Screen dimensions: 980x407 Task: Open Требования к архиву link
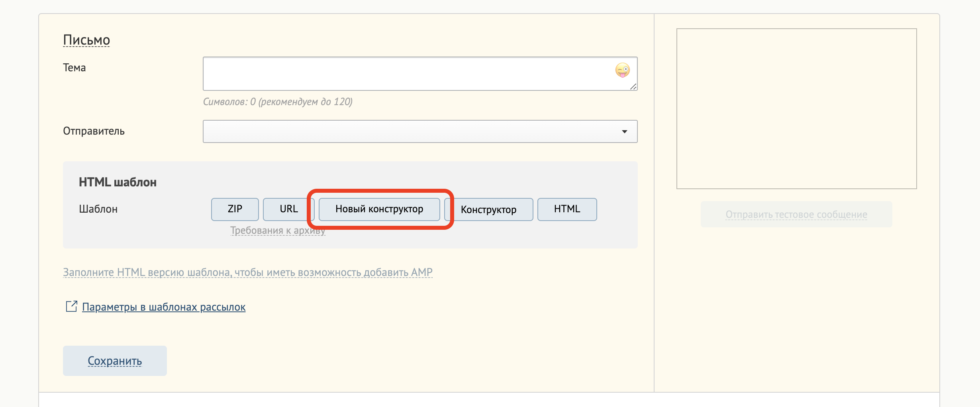click(278, 231)
